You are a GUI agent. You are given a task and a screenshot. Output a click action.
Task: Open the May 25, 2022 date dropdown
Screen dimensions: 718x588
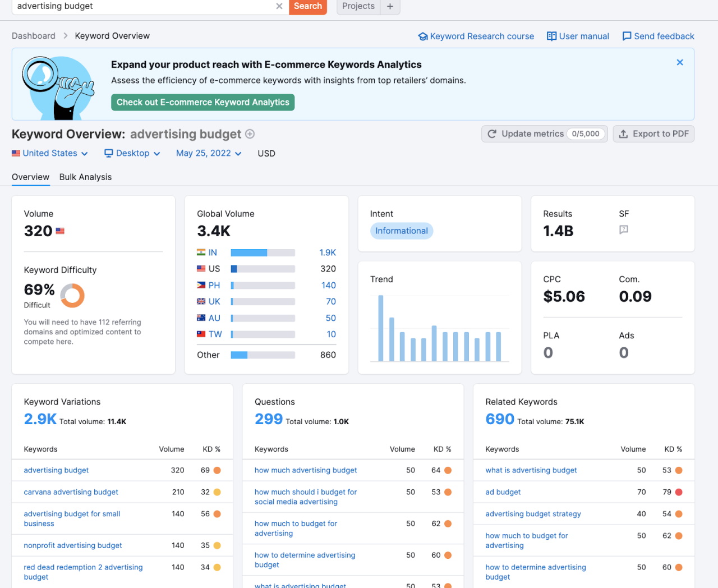209,153
